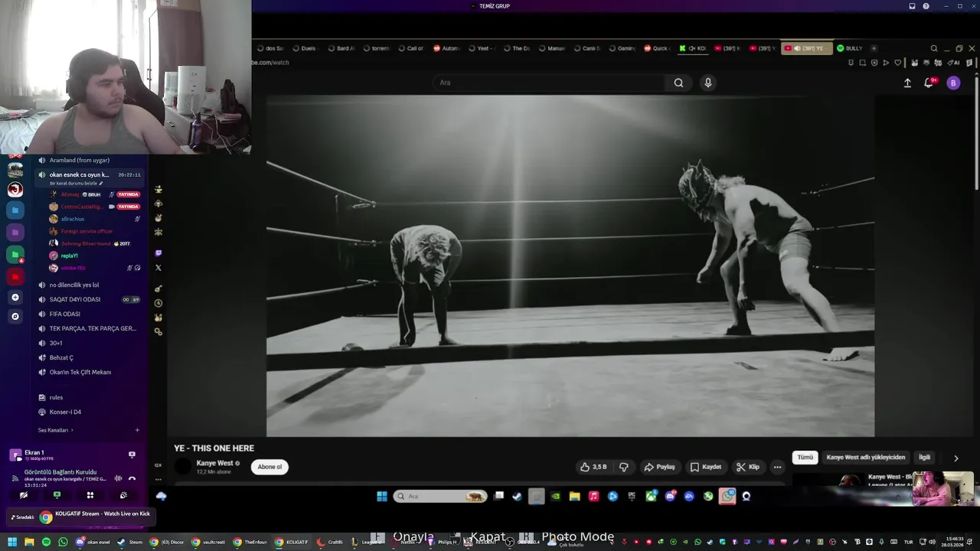980x551 pixels.
Task: Click the streamed Windows taskbar Ara search box
Action: click(440, 496)
